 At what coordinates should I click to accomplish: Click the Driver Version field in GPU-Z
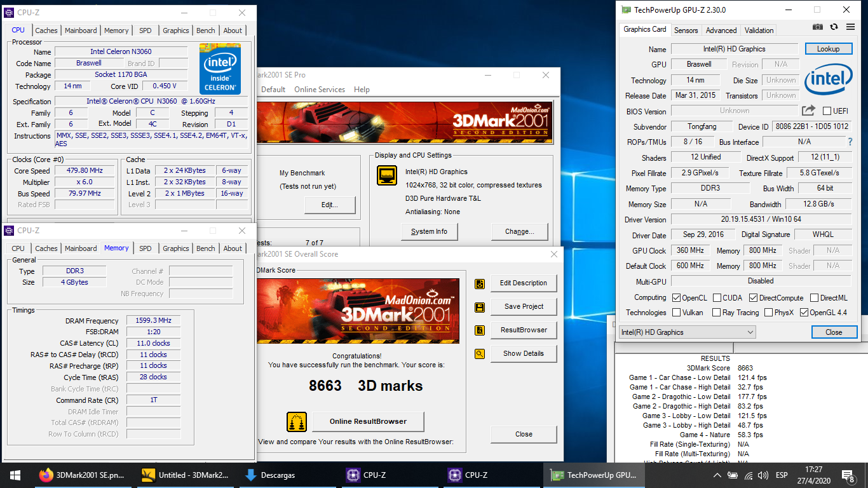click(x=761, y=220)
